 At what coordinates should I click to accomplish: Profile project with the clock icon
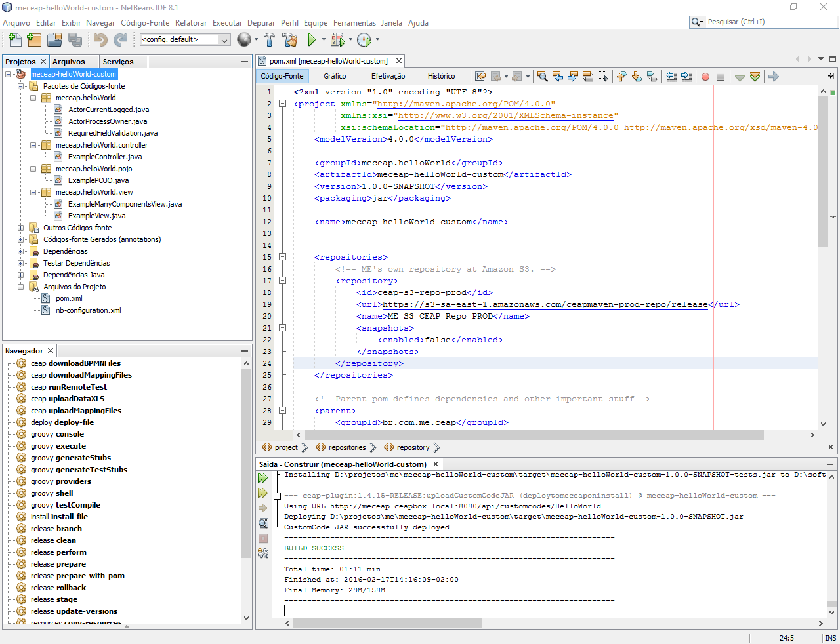[x=364, y=40]
